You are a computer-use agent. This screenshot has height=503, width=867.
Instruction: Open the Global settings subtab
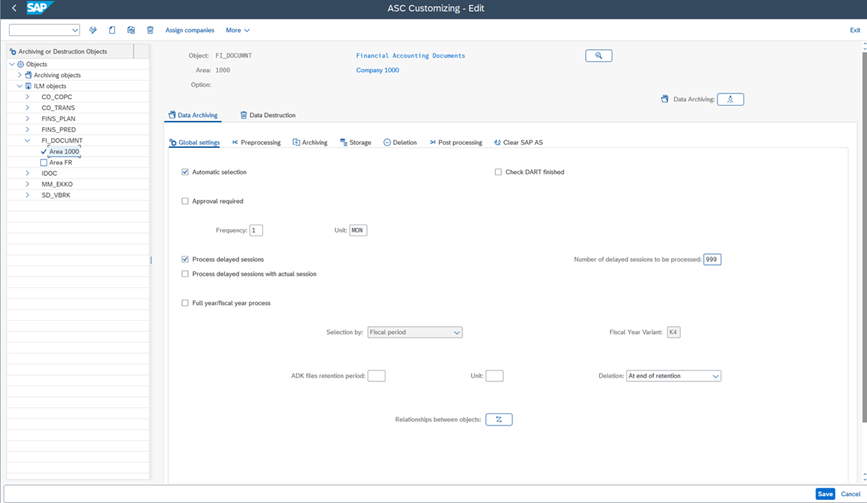pos(194,143)
